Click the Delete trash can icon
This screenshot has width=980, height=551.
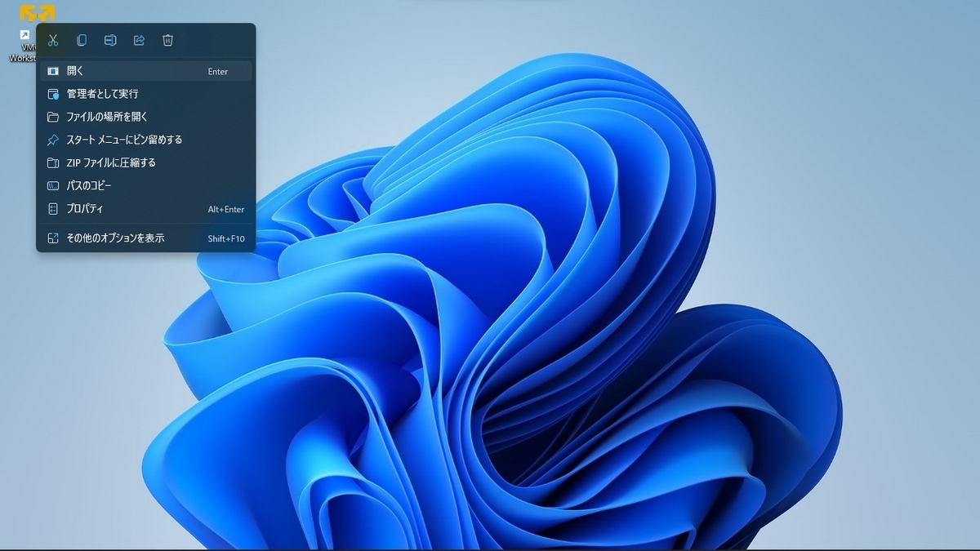coord(167,40)
